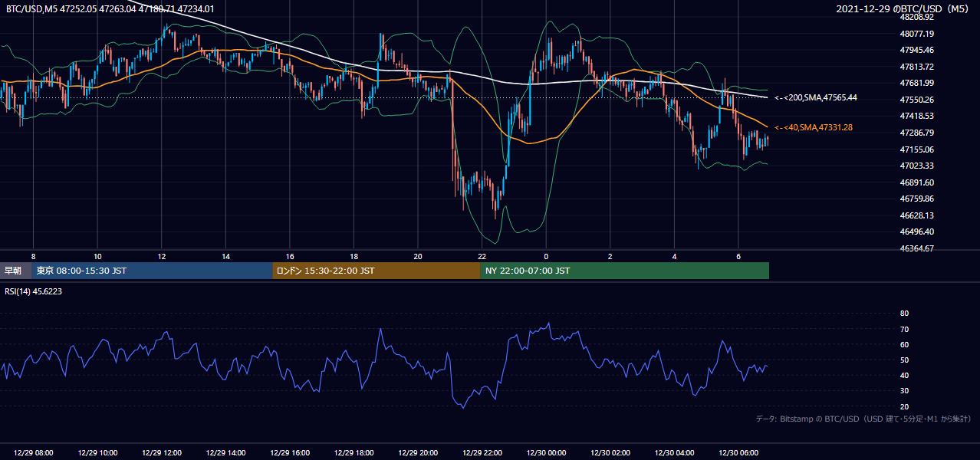Click the bottom time label 12/29 20:00

coord(418,453)
